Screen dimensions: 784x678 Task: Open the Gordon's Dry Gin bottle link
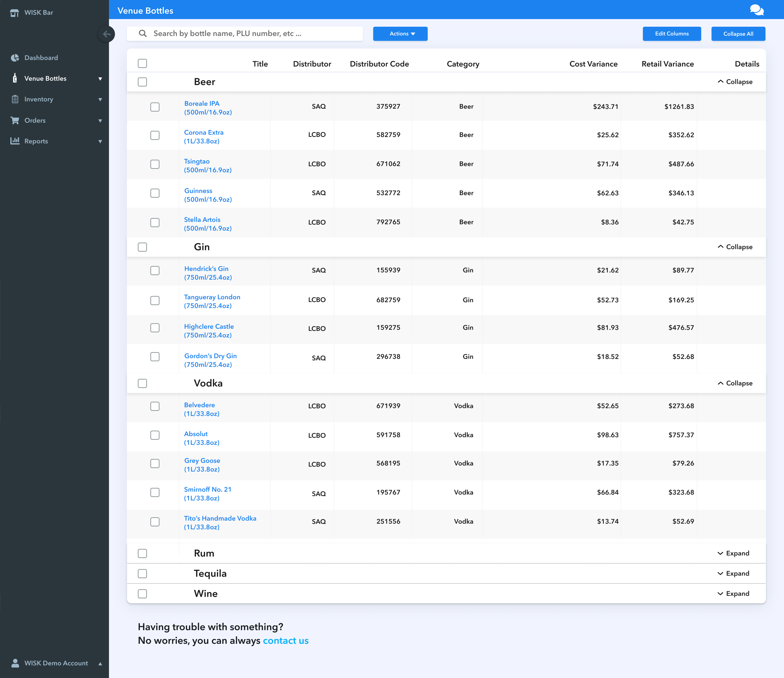coord(210,360)
